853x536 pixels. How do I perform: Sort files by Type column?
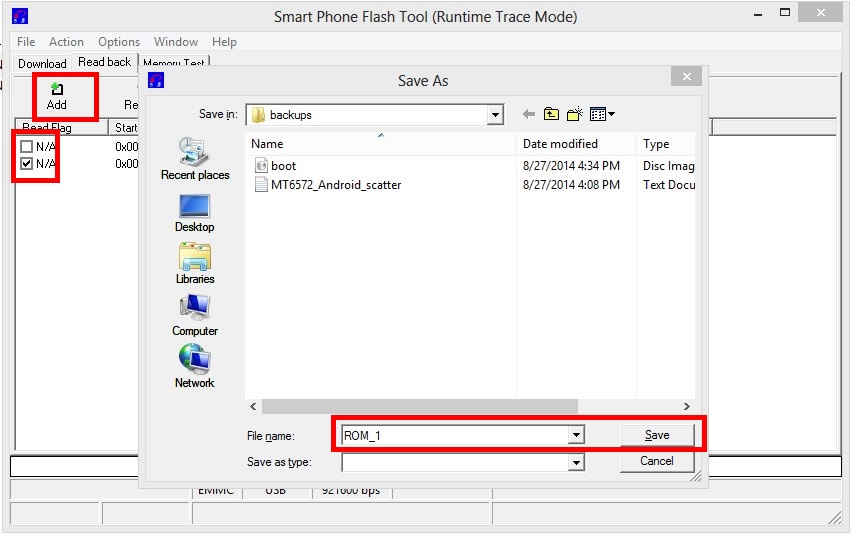(x=666, y=144)
